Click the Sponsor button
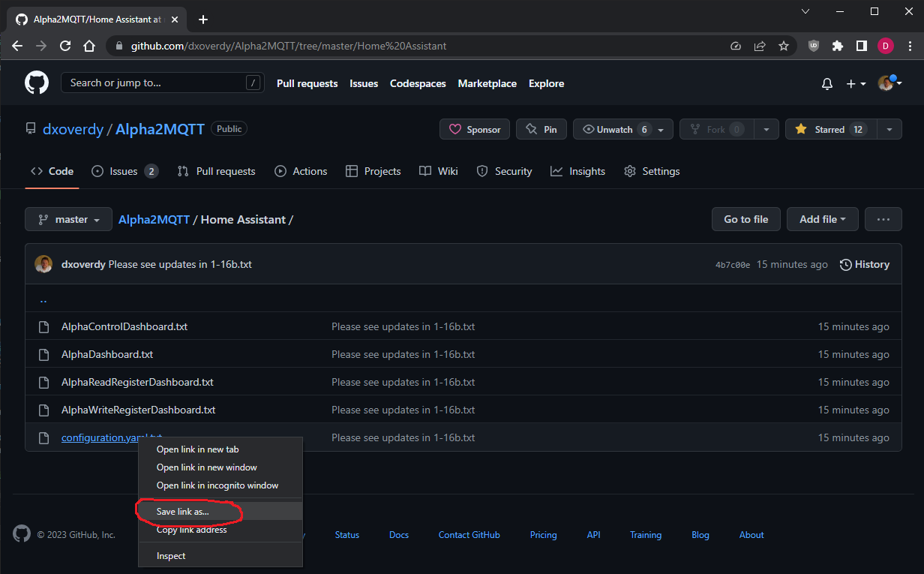Viewport: 924px width, 574px height. tap(475, 129)
